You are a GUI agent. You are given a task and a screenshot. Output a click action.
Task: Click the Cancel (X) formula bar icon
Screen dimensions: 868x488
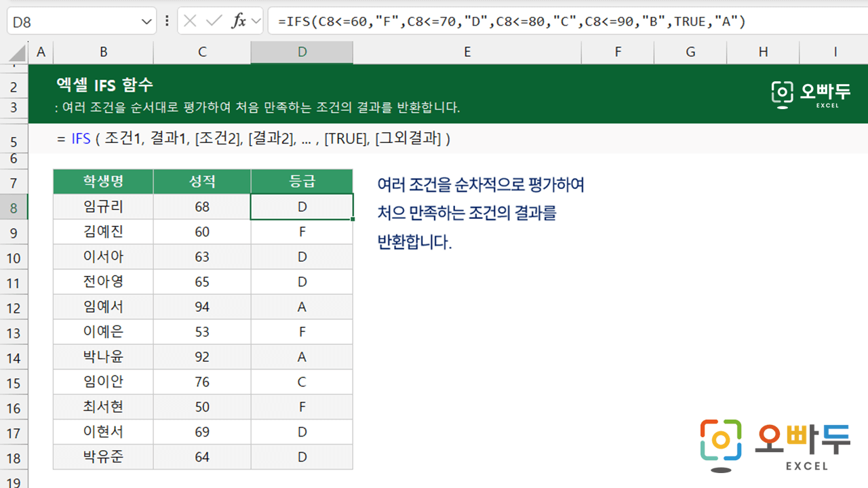pyautogui.click(x=190, y=21)
